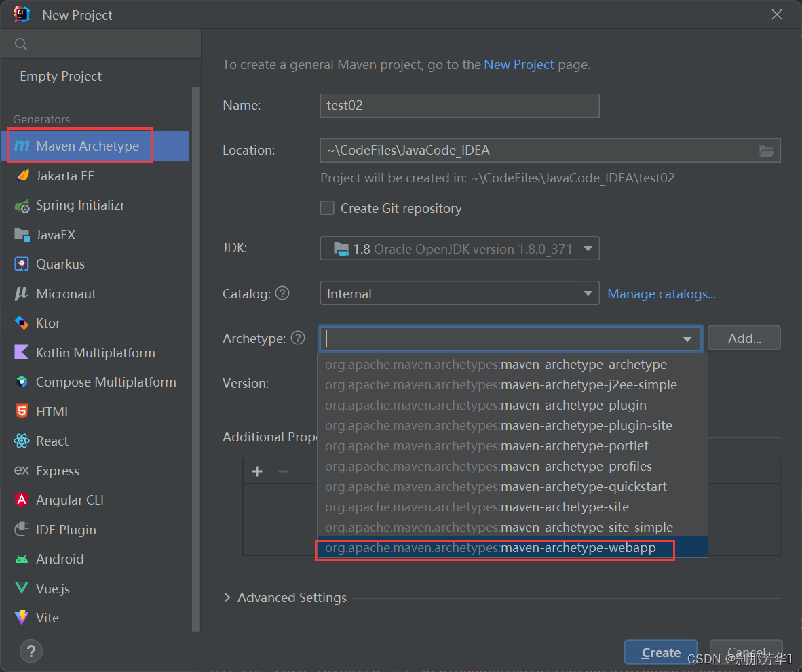Choose maven-archetype-site-simple entry

tap(512, 528)
